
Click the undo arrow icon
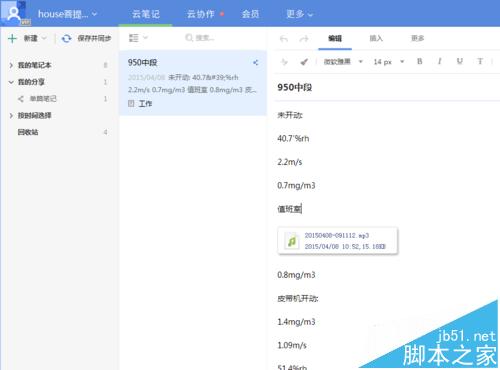[x=284, y=39]
